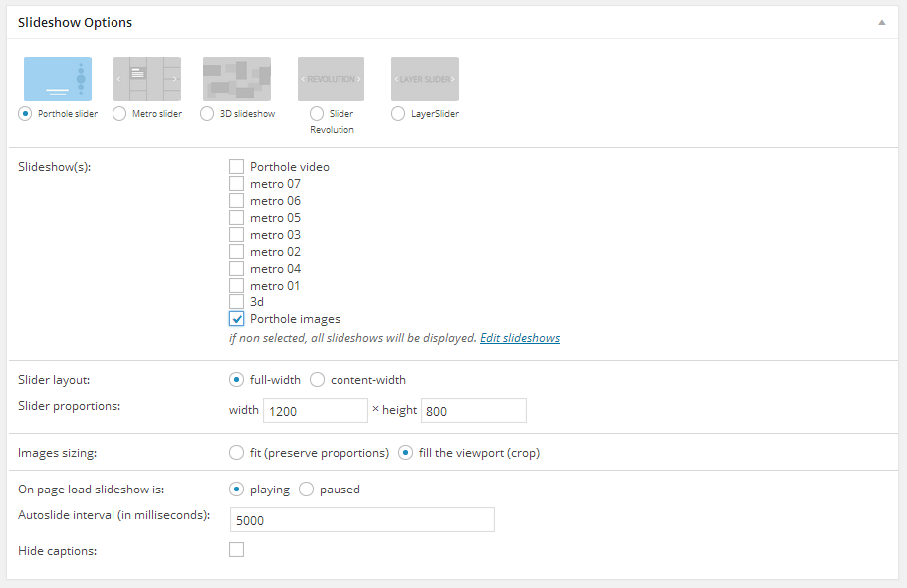Click the Slider Revolution thumbnail icon

coord(331,79)
